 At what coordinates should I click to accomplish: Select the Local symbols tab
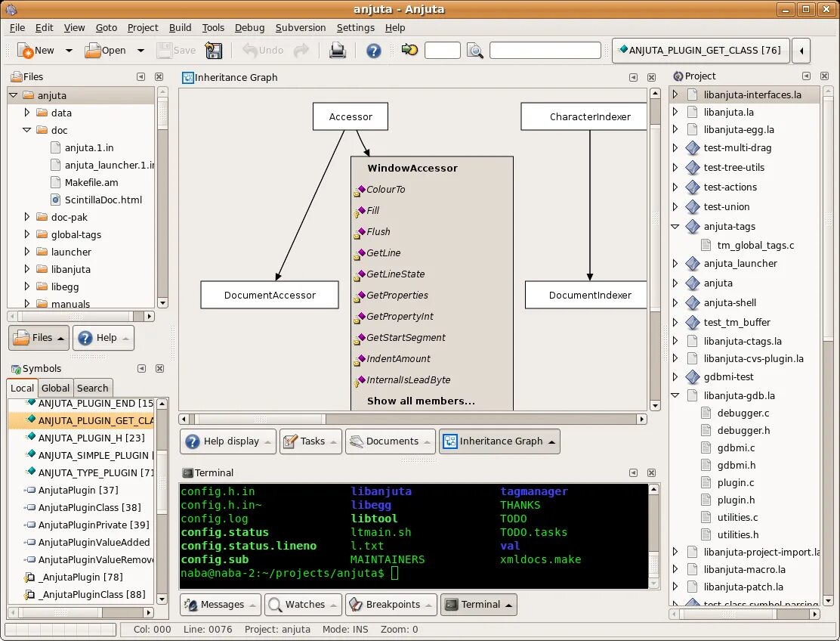pyautogui.click(x=22, y=388)
